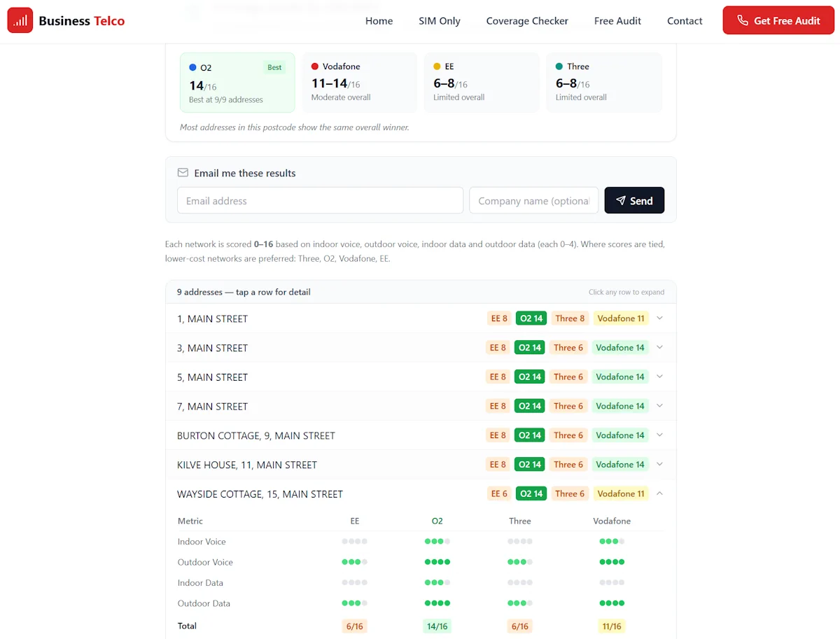Click the Business Telco signal-bars logo icon

coord(20,20)
